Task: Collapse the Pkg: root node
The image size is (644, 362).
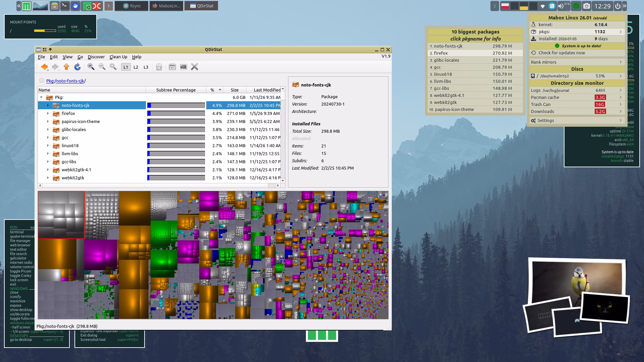Action: (x=41, y=97)
